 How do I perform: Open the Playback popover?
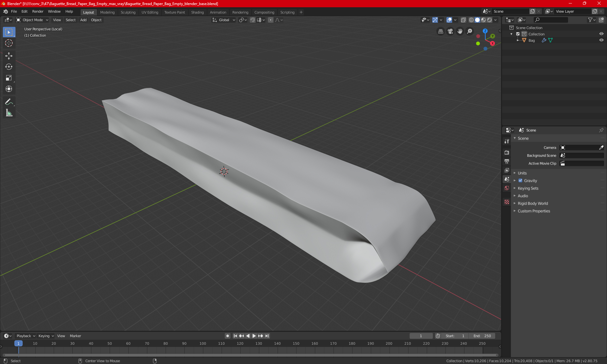(26, 336)
